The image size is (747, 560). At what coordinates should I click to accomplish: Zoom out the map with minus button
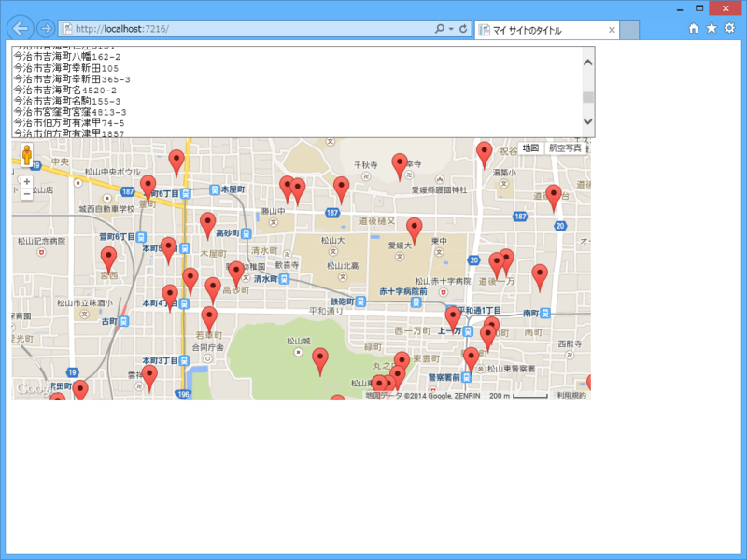[27, 194]
